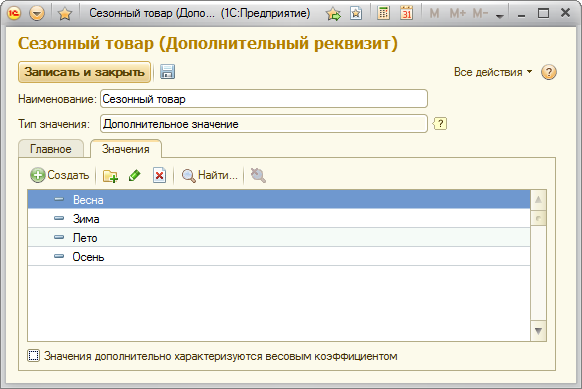Open the orange main menu arrow button
This screenshot has width=582, height=389.
point(37,14)
